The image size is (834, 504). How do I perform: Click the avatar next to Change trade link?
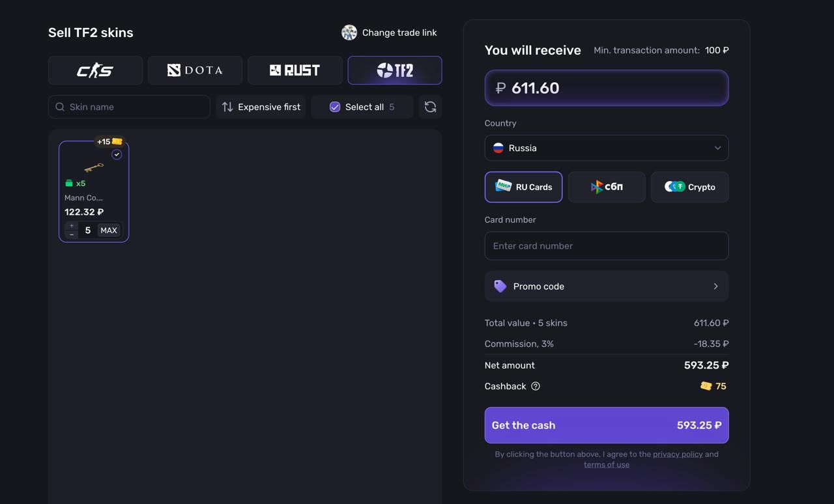click(x=349, y=32)
